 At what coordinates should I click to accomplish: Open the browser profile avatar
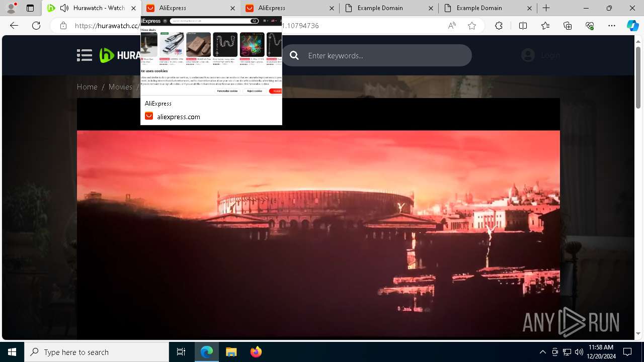11,8
